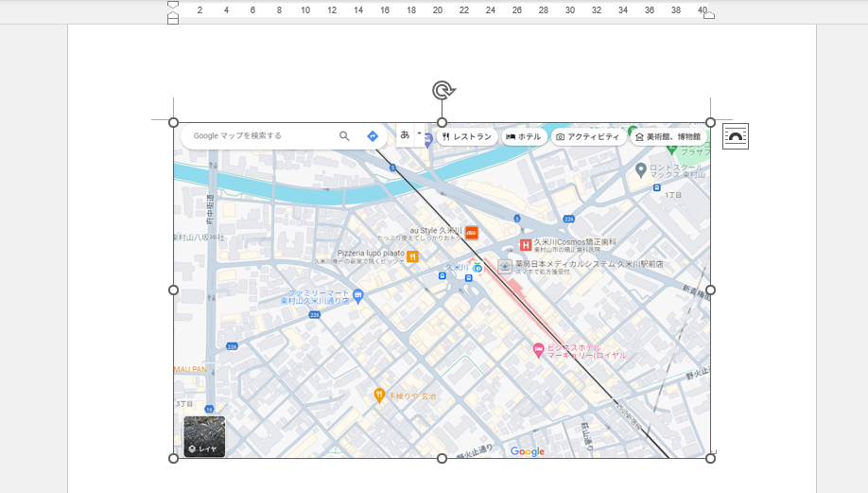The width and height of the screenshot is (868, 493).
Task: Click the dropdown arrow beside あ
Action: 419,133
